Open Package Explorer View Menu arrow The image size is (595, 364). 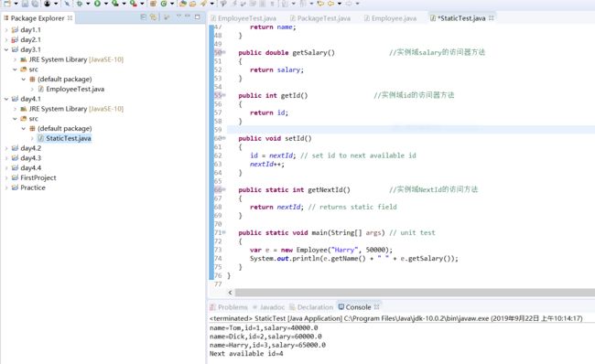(178, 16)
